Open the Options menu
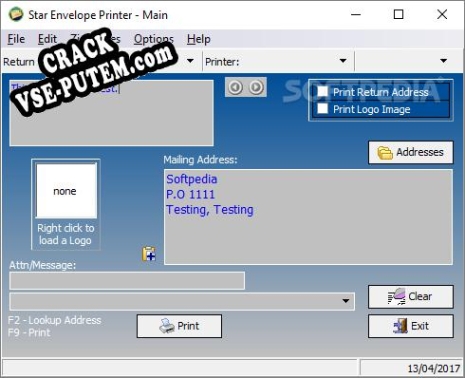 tap(154, 39)
